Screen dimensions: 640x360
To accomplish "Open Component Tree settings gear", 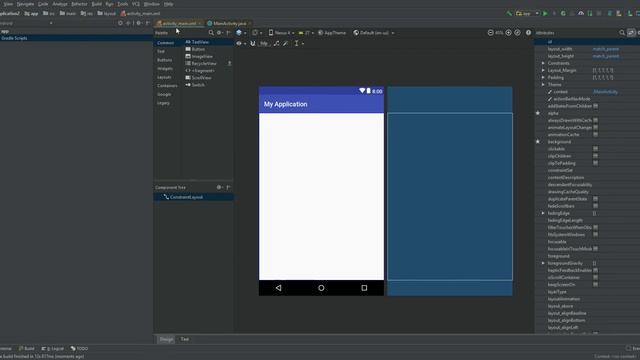I will coord(220,187).
